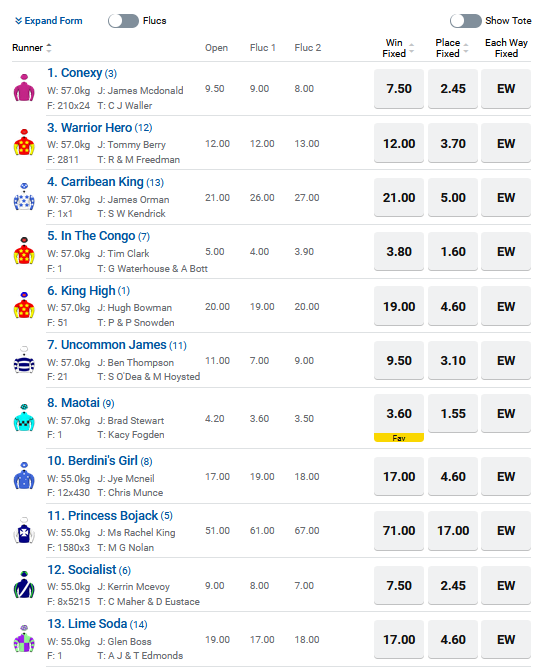Click Conexy's magenta jockey silks icon

pyautogui.click(x=24, y=88)
